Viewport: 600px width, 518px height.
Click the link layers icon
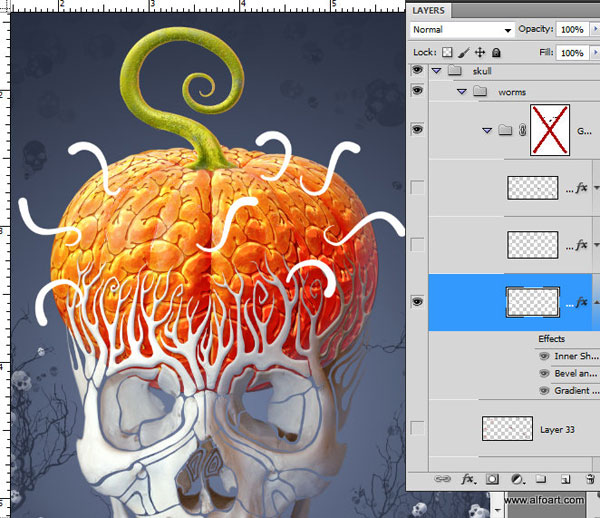[x=442, y=479]
